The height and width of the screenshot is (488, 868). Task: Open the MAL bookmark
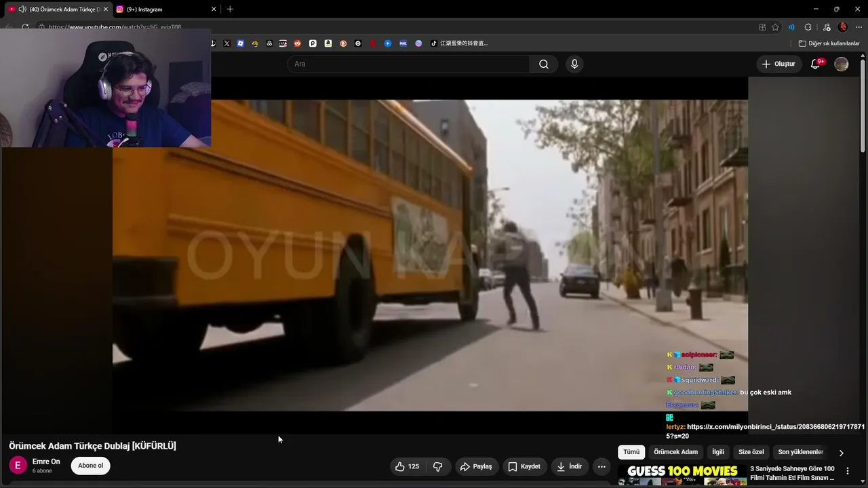pyautogui.click(x=403, y=43)
